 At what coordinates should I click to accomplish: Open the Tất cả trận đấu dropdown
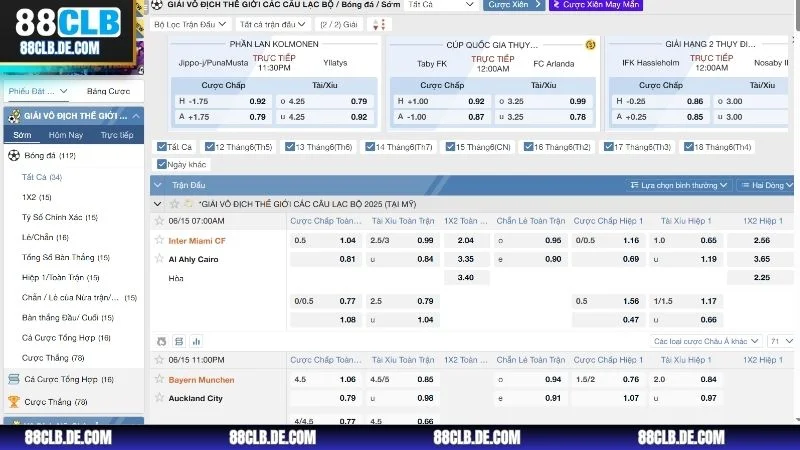click(273, 24)
